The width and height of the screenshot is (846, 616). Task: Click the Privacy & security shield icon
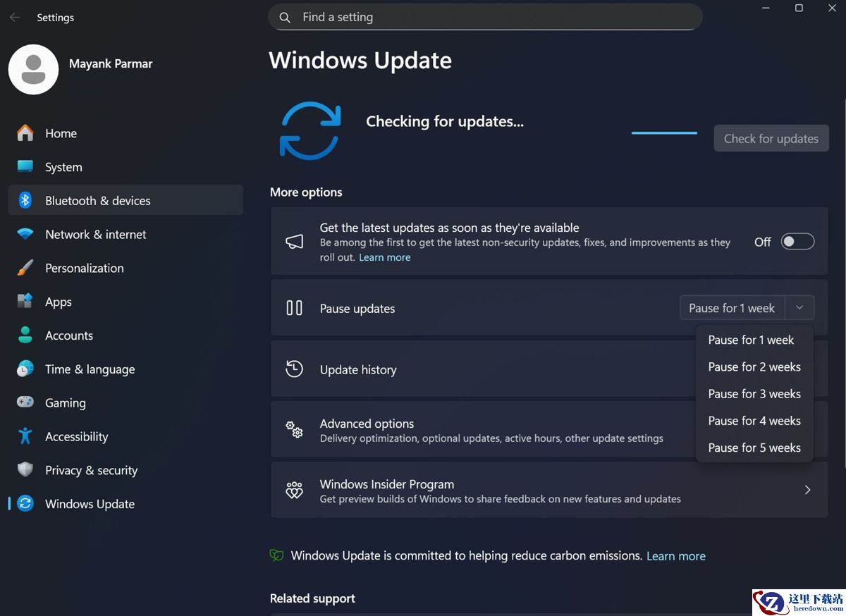click(x=25, y=470)
